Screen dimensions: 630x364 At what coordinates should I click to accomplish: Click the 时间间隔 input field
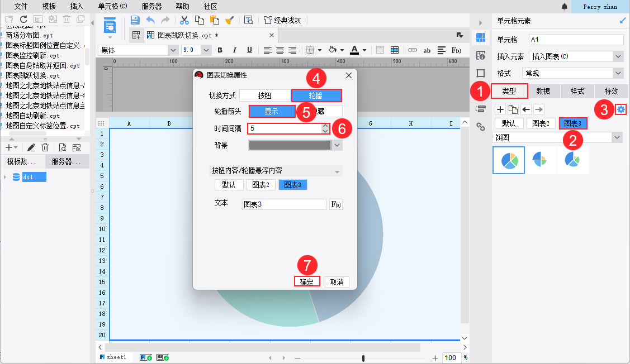coord(284,128)
